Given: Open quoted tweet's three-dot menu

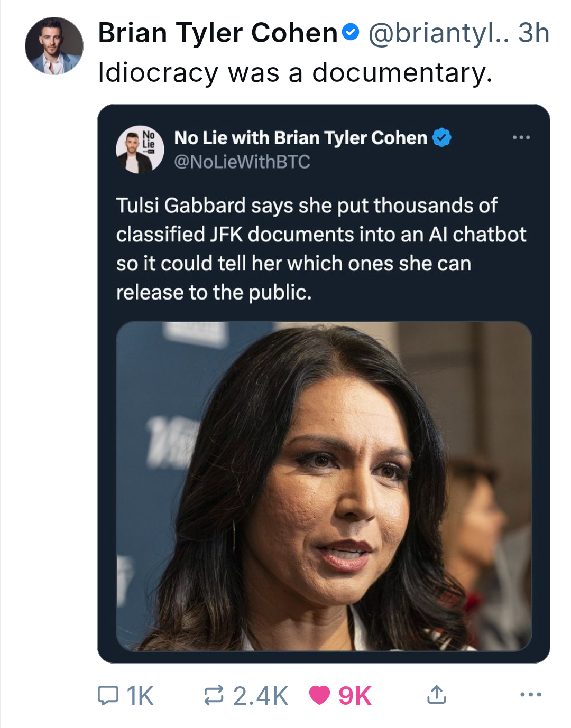Looking at the screenshot, I should click(x=521, y=137).
